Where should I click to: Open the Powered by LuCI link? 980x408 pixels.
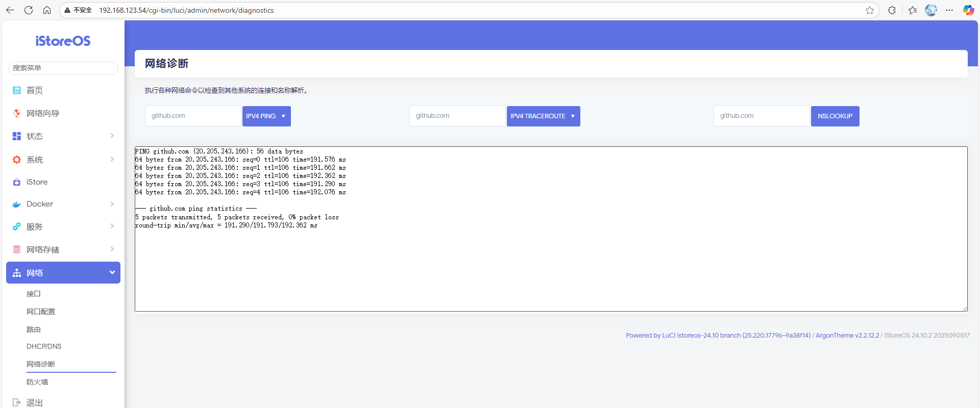[718, 336]
